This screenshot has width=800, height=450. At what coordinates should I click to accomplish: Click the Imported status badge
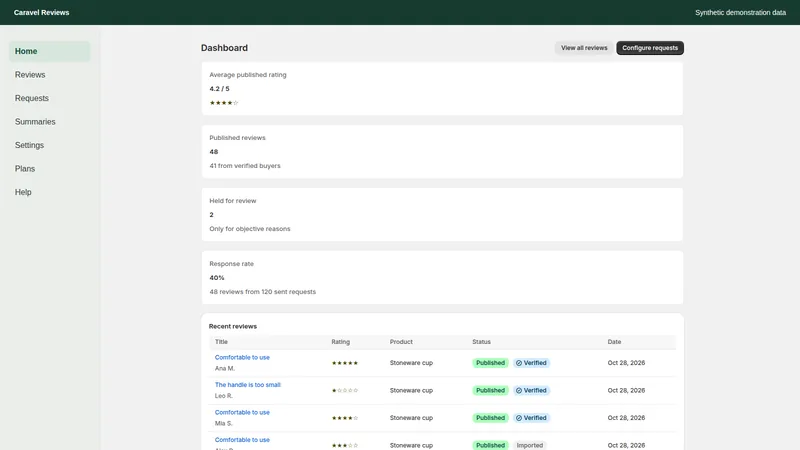pyautogui.click(x=530, y=445)
